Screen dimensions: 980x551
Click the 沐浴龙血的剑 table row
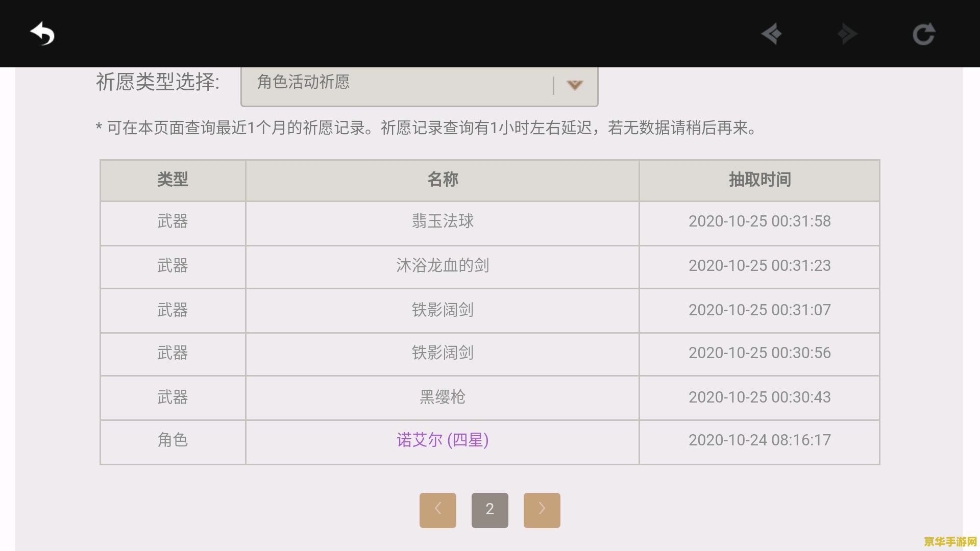[442, 266]
